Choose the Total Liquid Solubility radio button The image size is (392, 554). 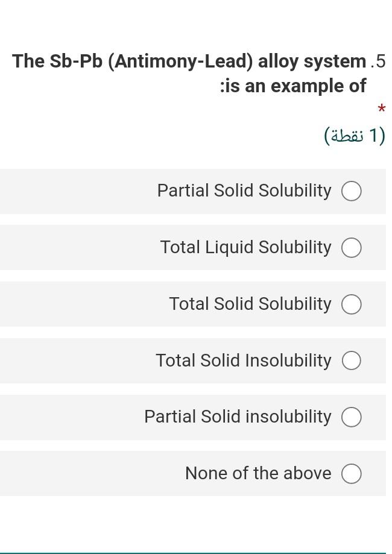pos(352,248)
